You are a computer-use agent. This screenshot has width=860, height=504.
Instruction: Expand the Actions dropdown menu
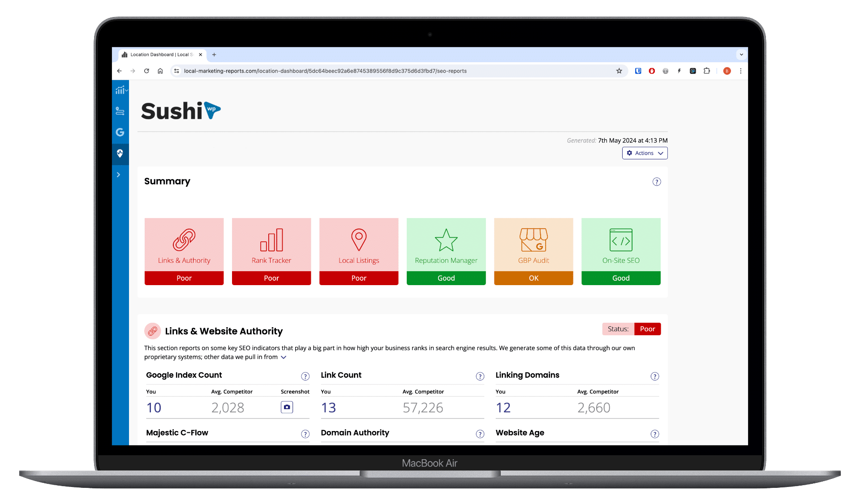point(645,153)
